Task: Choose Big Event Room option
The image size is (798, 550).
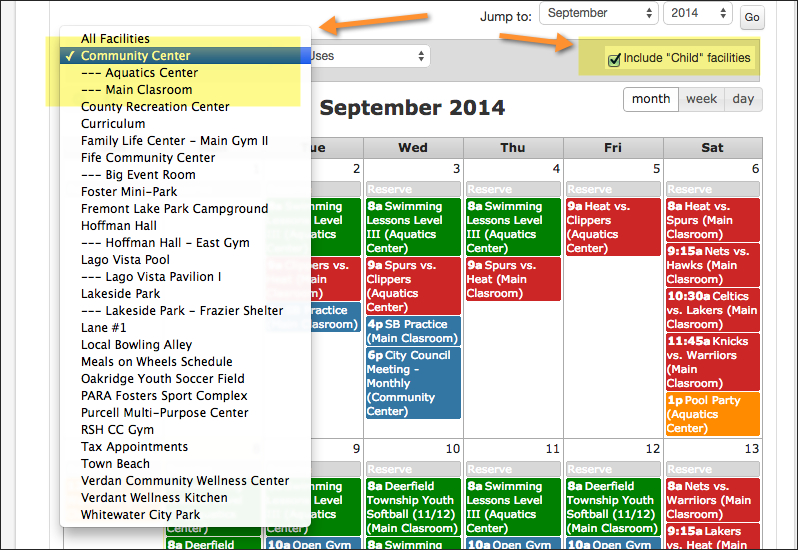Action: click(x=185, y=175)
